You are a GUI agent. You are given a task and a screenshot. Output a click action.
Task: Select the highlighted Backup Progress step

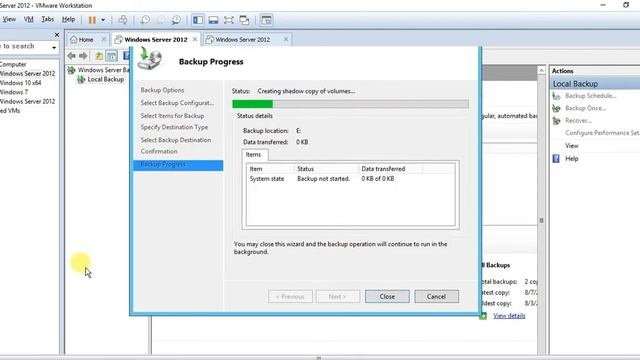178,165
